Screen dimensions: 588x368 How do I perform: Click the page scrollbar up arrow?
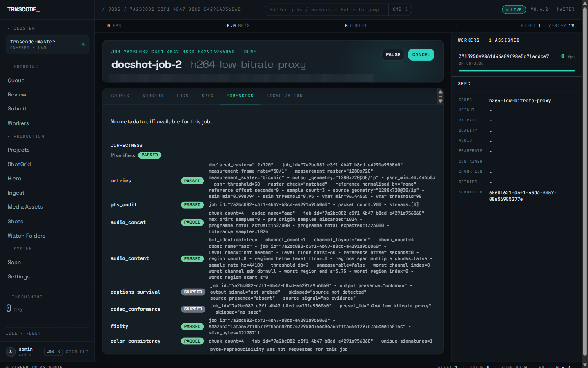[585, 3]
